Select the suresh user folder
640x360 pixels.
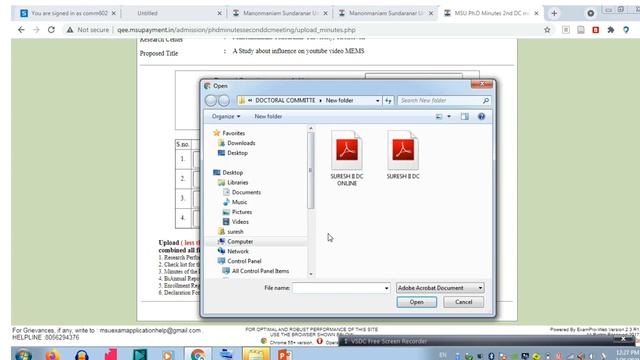pyautogui.click(x=235, y=231)
